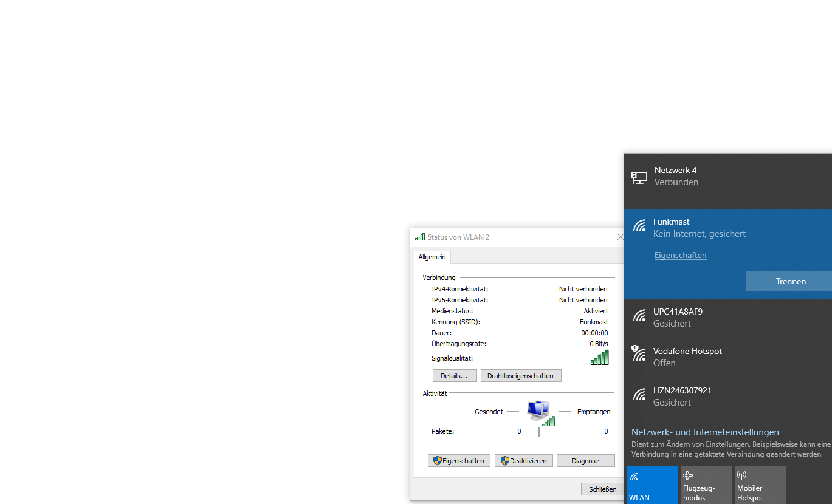Run Diagnose for WLAN 2

(586, 461)
